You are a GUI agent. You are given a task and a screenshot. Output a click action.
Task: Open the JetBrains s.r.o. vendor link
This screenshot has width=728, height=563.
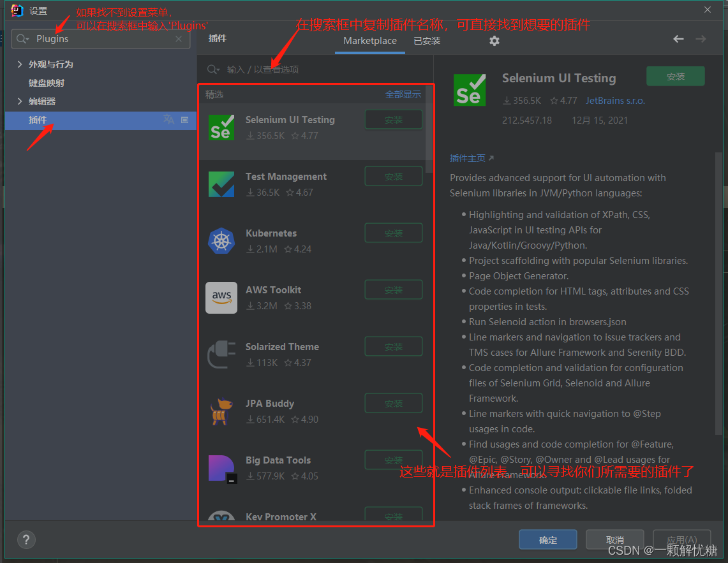click(615, 101)
